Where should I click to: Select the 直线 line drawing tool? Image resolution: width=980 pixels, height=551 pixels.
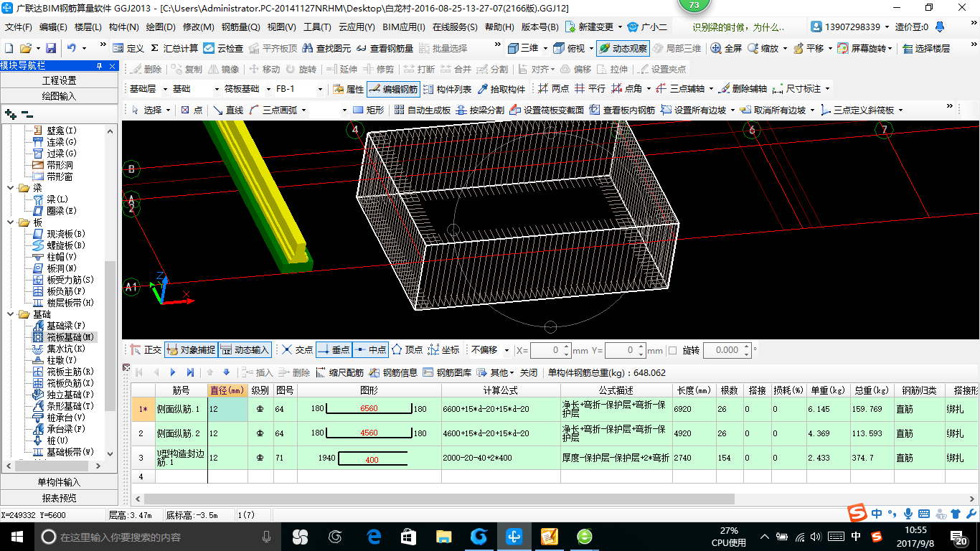[x=227, y=110]
